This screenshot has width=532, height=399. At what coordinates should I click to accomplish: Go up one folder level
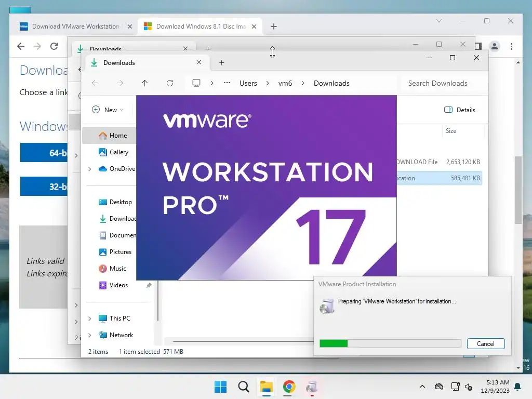tap(144, 83)
